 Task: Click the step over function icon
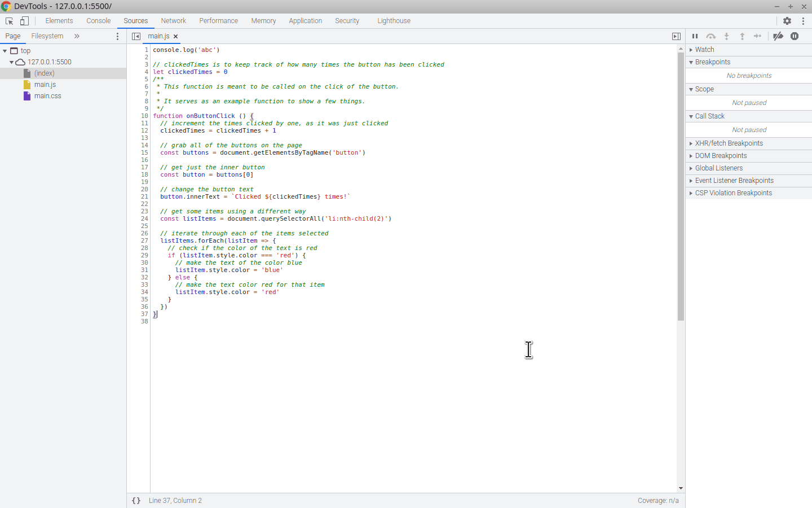pos(710,36)
